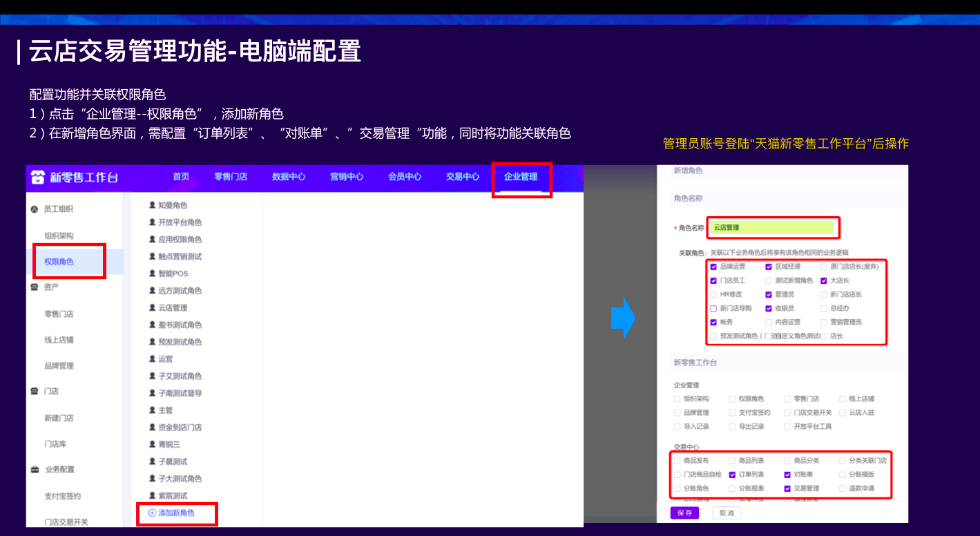Check the 商品发布 checkbox
This screenshot has width=980, height=536.
[x=677, y=461]
